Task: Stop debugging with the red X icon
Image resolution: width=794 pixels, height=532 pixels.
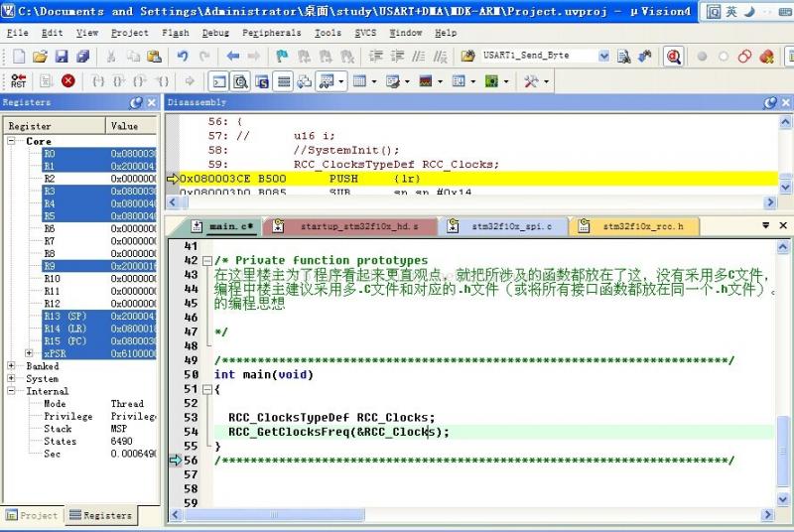Action: pyautogui.click(x=68, y=81)
